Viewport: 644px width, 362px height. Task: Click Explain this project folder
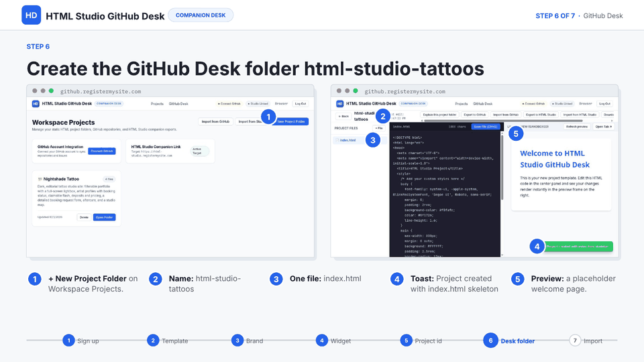pyautogui.click(x=439, y=115)
